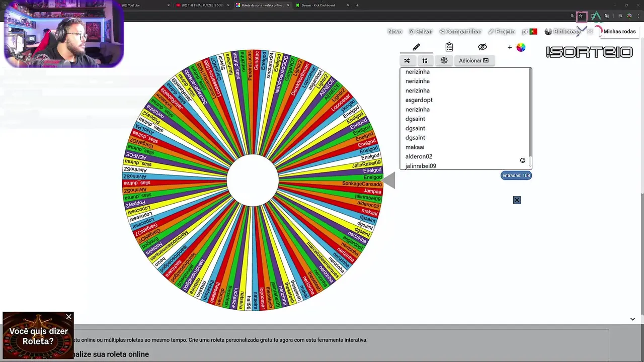Open the Biblioteca library
Image resolution: width=644 pixels, height=362 pixels.
562,31
